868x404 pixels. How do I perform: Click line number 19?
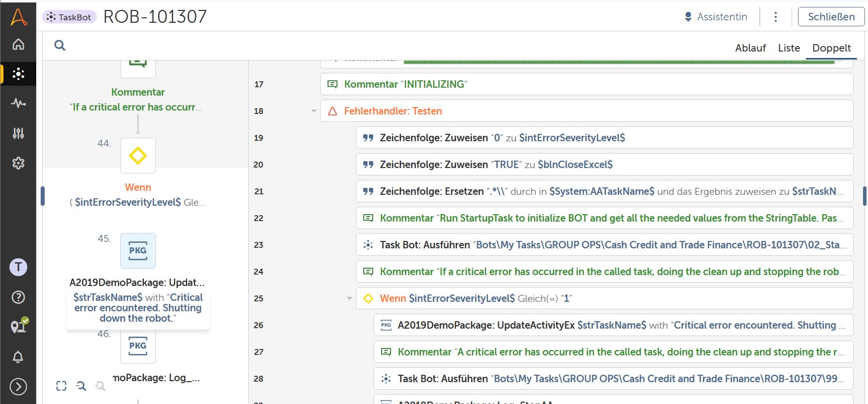[259, 138]
